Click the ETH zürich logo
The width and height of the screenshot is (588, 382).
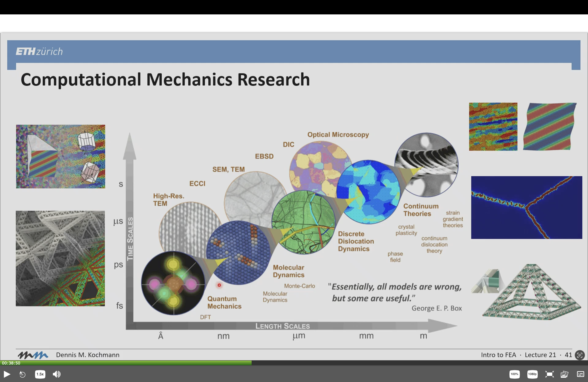click(39, 51)
